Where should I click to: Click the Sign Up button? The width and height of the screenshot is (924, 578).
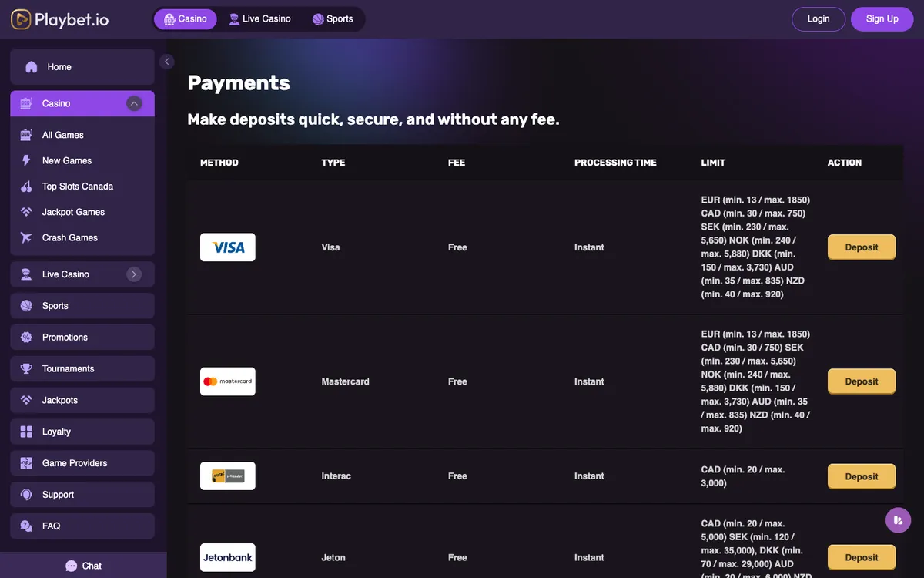[882, 19]
